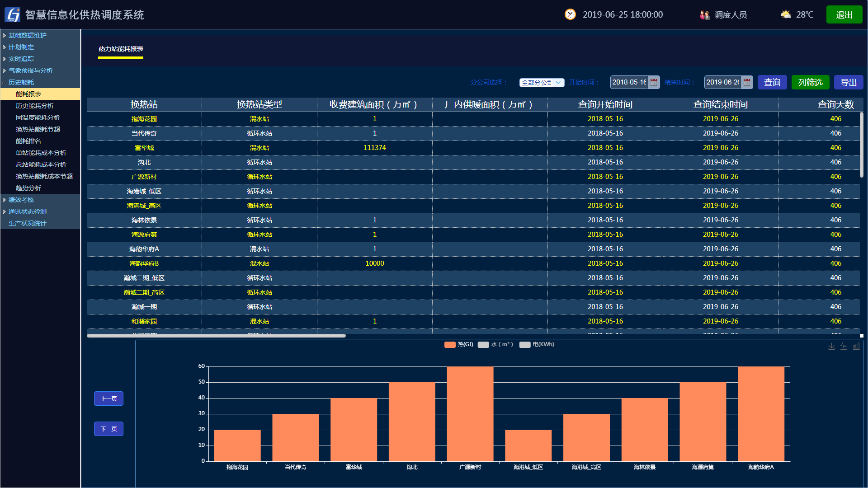Open 历史能耗分析 in the sidebar
868x488 pixels.
coord(40,106)
